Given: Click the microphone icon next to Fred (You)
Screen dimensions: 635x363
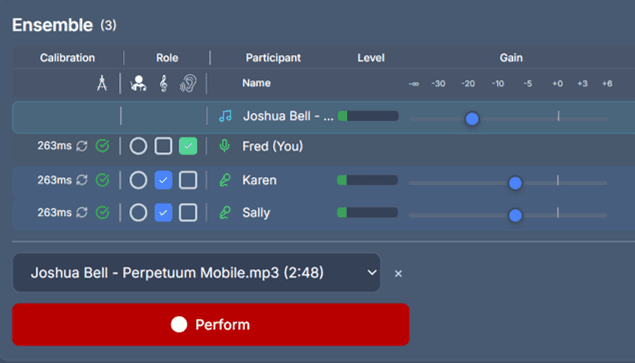Looking at the screenshot, I should coord(225,146).
